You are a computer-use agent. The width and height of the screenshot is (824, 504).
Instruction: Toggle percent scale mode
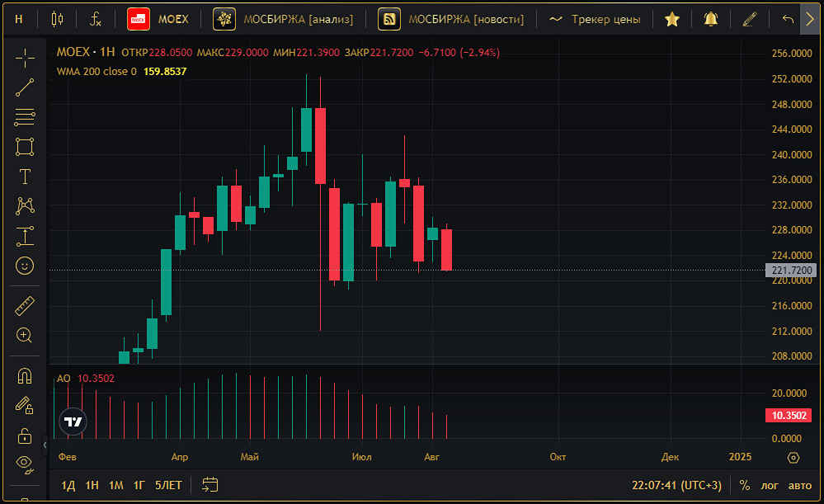click(x=745, y=485)
